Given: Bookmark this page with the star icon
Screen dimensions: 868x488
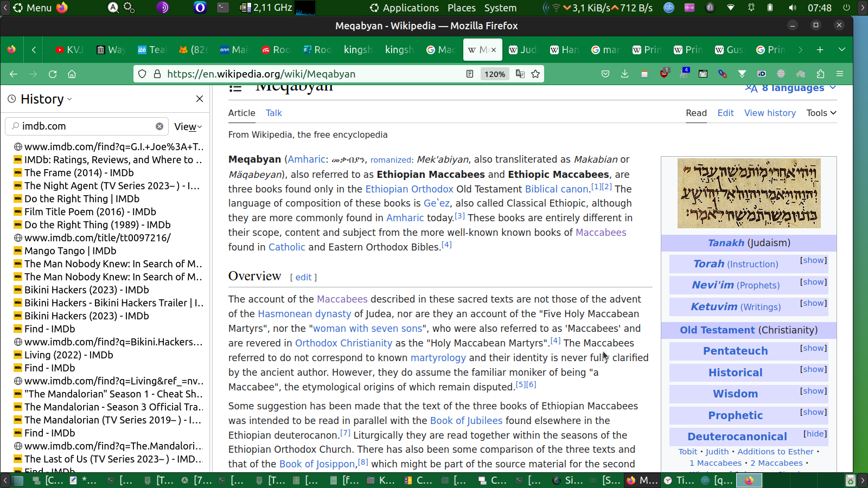Looking at the screenshot, I should pyautogui.click(x=535, y=74).
